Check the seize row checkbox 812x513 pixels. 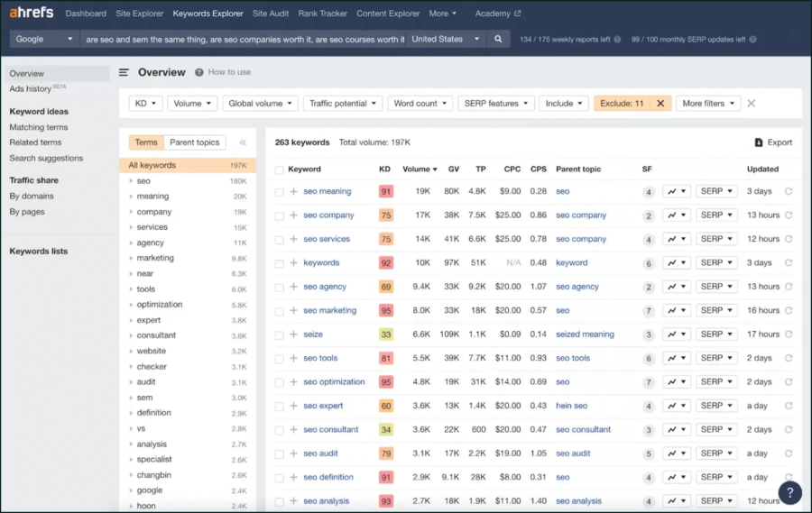coord(279,334)
